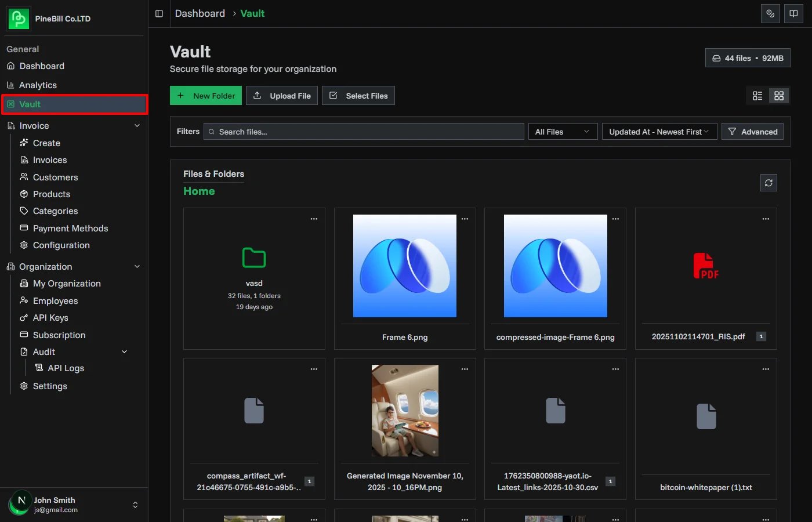Collapse the sidebar using the panel icon
This screenshot has height=522, width=812.
pos(159,13)
